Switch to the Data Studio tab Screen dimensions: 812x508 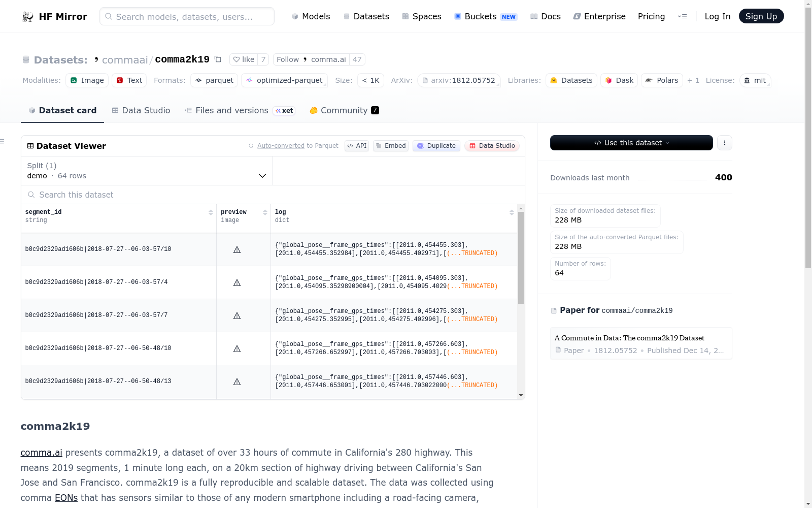(x=141, y=110)
